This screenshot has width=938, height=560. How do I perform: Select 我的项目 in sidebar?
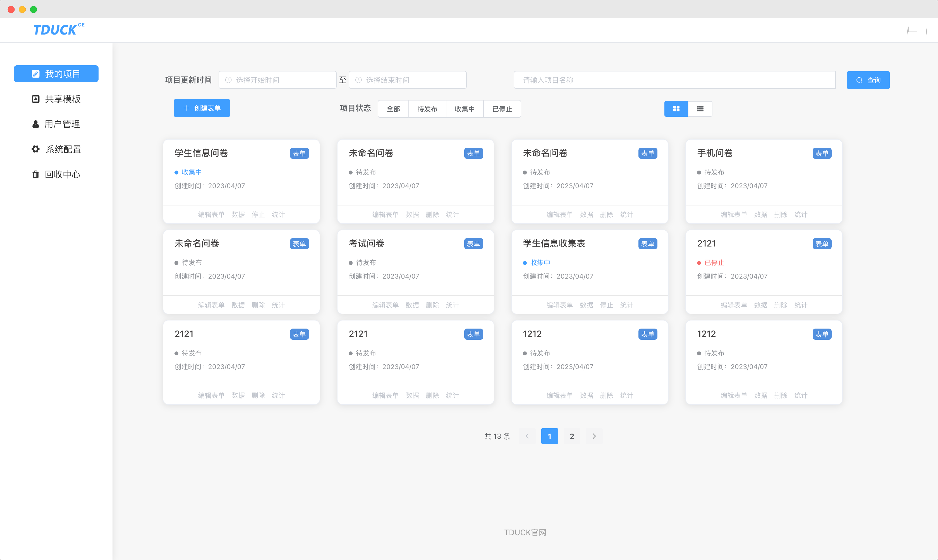click(56, 74)
